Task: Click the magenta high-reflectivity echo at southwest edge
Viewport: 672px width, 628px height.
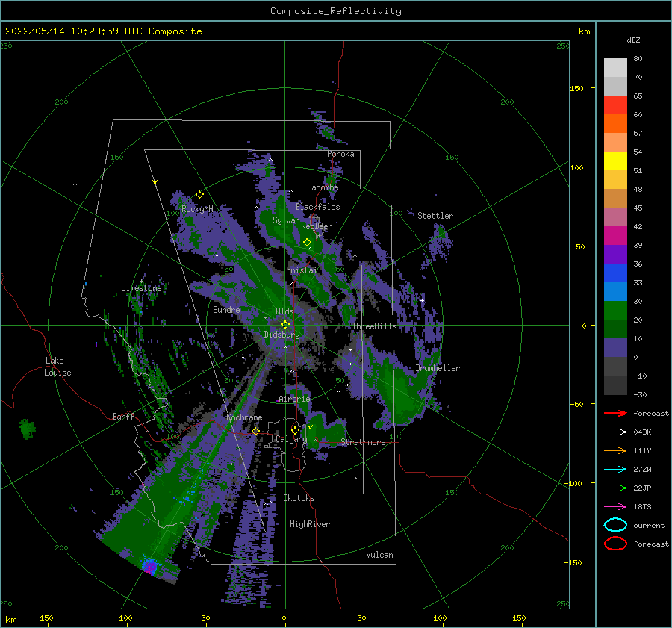Action: point(149,567)
